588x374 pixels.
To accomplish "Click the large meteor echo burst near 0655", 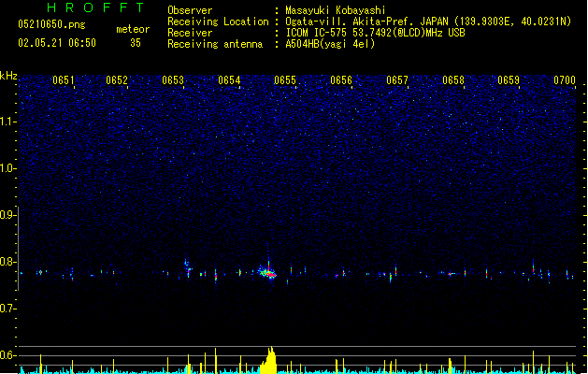I will tap(267, 272).
